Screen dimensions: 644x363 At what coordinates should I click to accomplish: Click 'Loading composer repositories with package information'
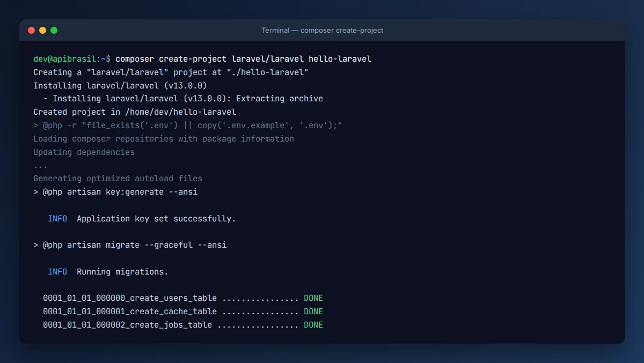pyautogui.click(x=164, y=139)
